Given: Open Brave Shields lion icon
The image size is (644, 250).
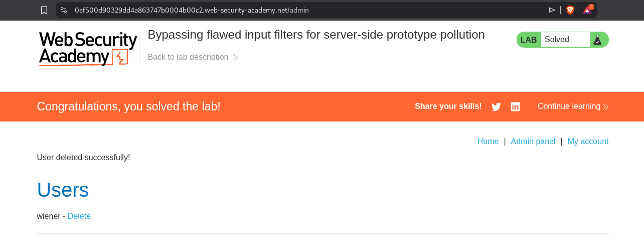Looking at the screenshot, I should pos(570,10).
